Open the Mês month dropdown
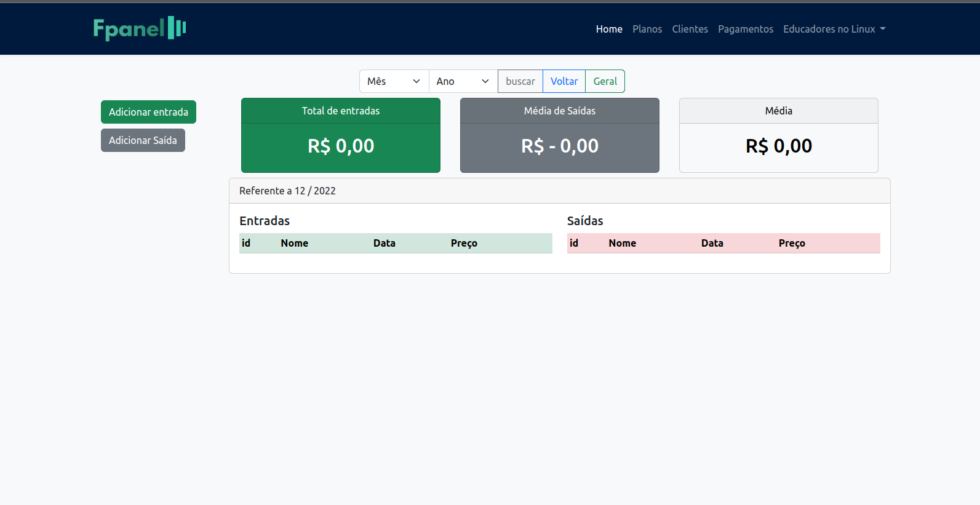The width and height of the screenshot is (980, 505). point(394,81)
